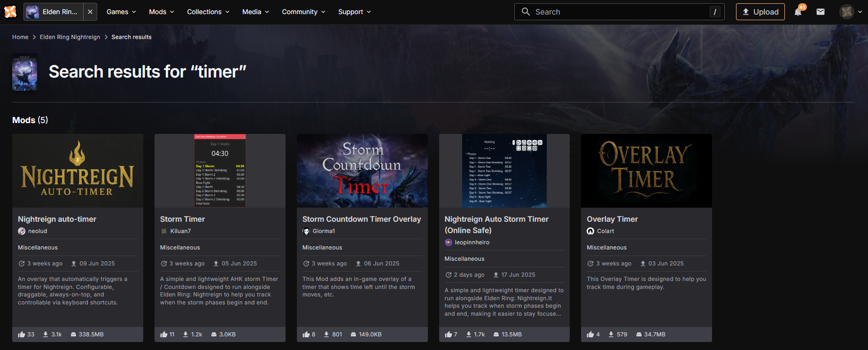Click file size icon showing 338.5MB
868x350 pixels.
click(x=73, y=334)
